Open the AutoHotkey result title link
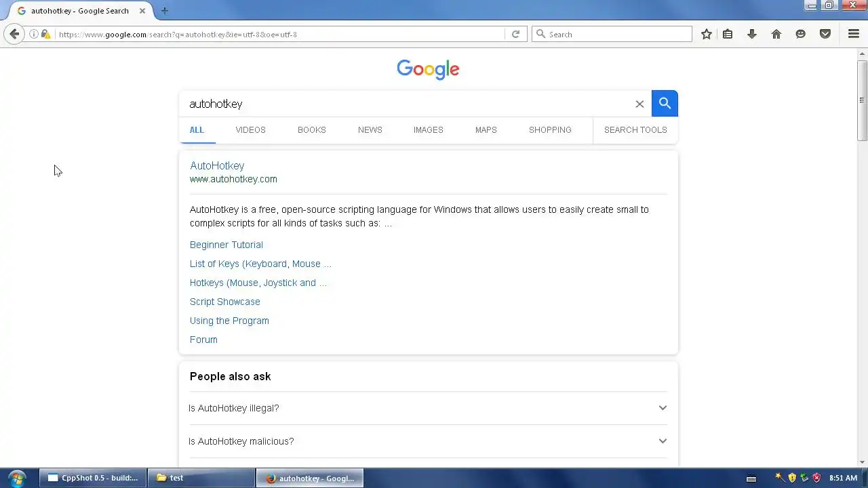Screen dimensions: 868x488 (x=217, y=165)
